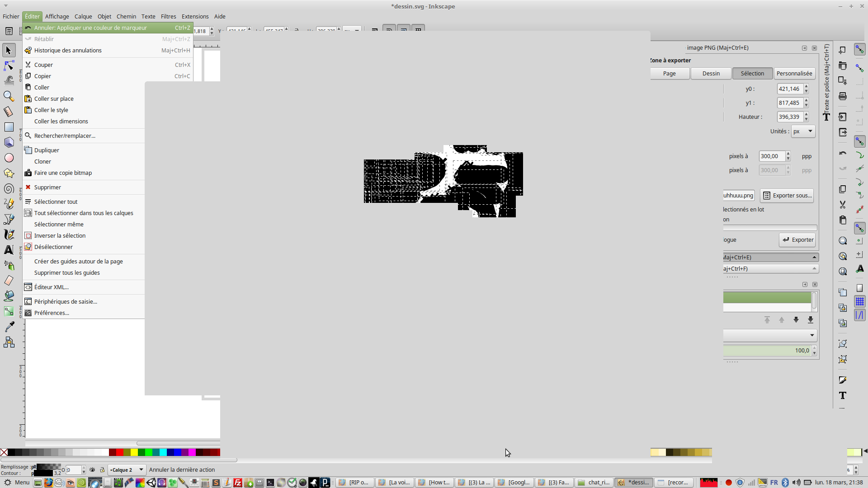Viewport: 868px width, 488px height.
Task: Choose the Sélection export area toggle
Action: pos(752,74)
